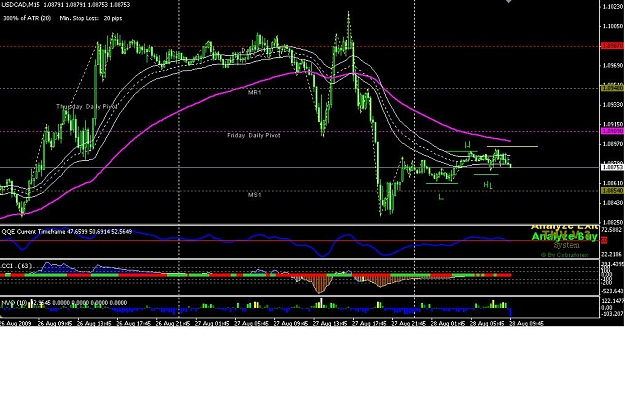This screenshot has height=398, width=625.
Task: Click the '26 Aug 21:45' time label
Action: [173, 323]
